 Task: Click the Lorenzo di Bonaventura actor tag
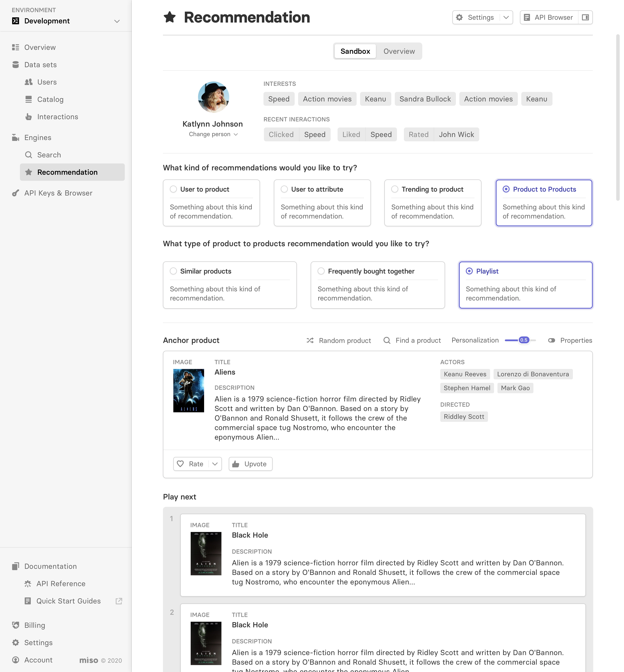pos(533,374)
